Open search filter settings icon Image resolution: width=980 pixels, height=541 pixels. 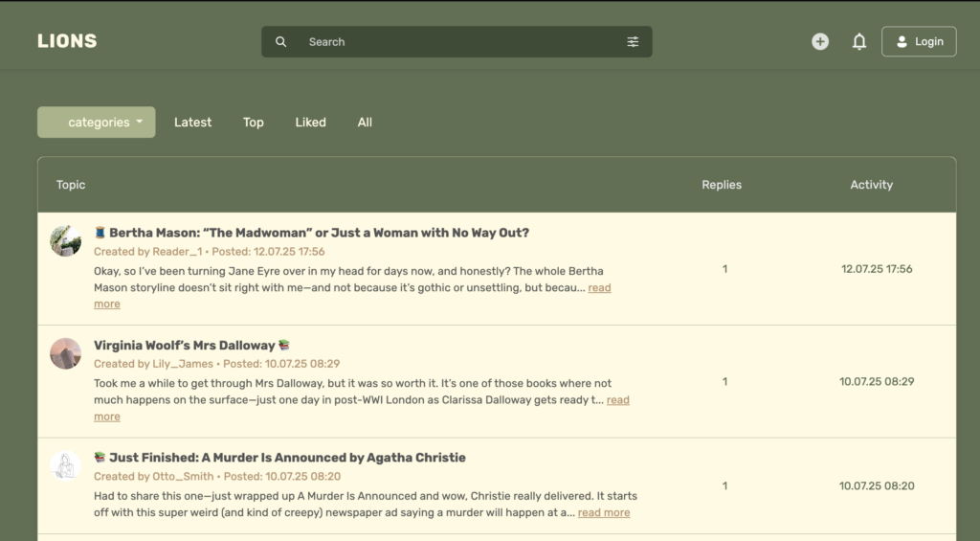click(x=633, y=42)
